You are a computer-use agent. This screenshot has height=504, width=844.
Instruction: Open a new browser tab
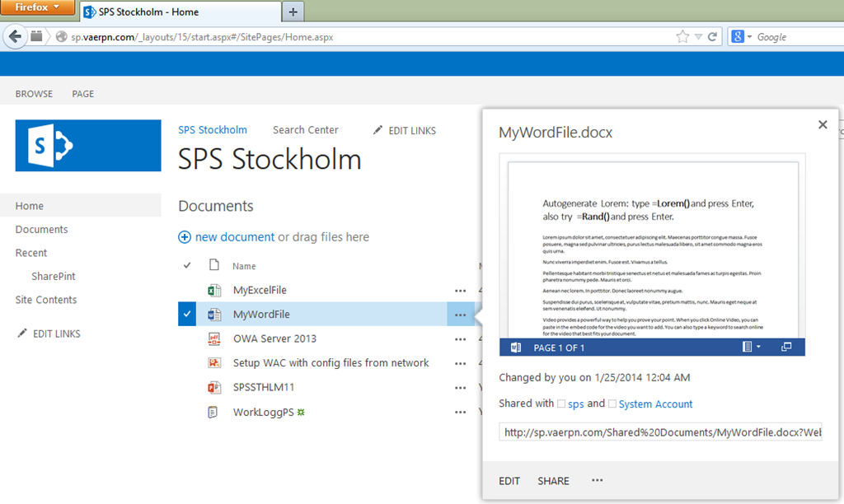(293, 12)
